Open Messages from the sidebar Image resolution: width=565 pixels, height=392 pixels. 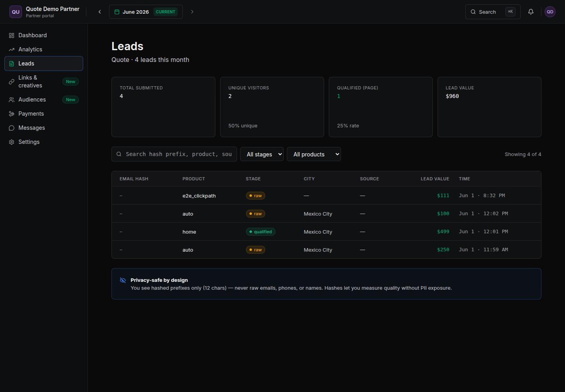point(44,128)
